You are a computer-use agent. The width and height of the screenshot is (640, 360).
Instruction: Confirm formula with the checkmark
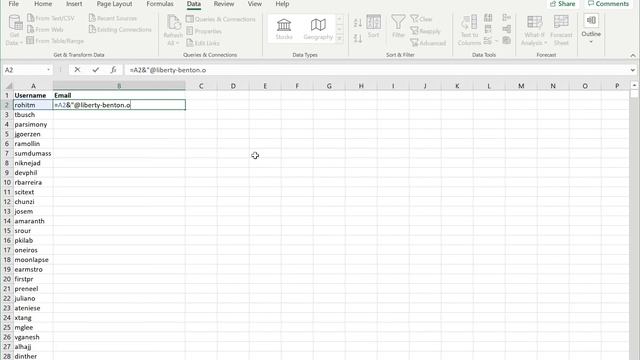click(x=96, y=70)
